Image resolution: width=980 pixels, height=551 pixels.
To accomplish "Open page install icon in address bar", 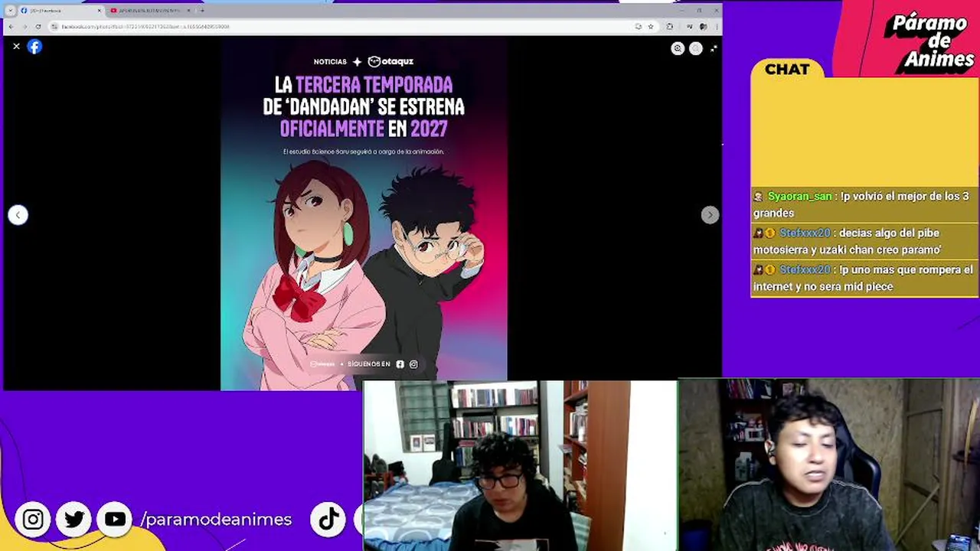I will (x=638, y=26).
